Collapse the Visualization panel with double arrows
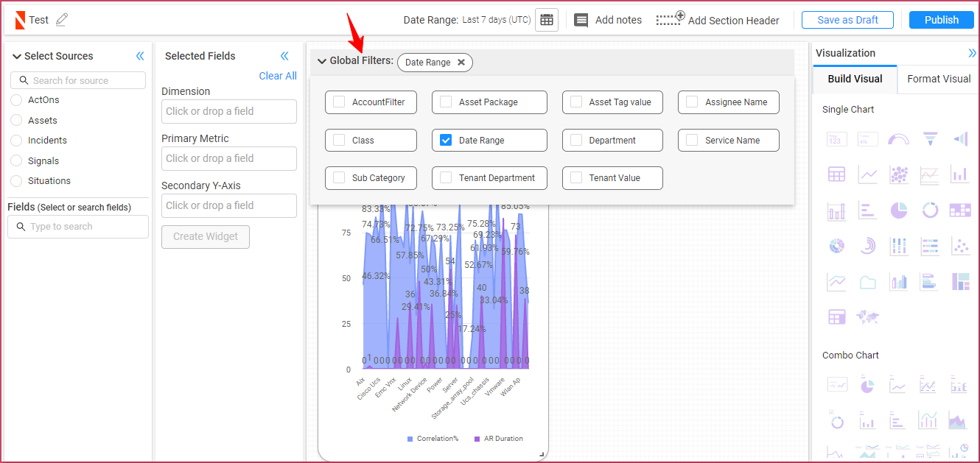The height and width of the screenshot is (463, 980). click(972, 53)
